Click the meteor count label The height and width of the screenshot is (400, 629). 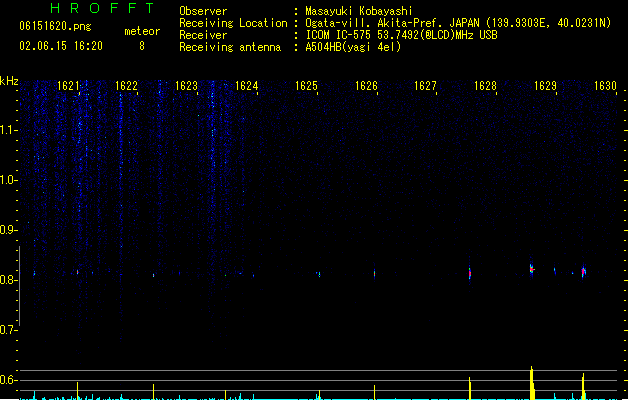click(x=142, y=31)
